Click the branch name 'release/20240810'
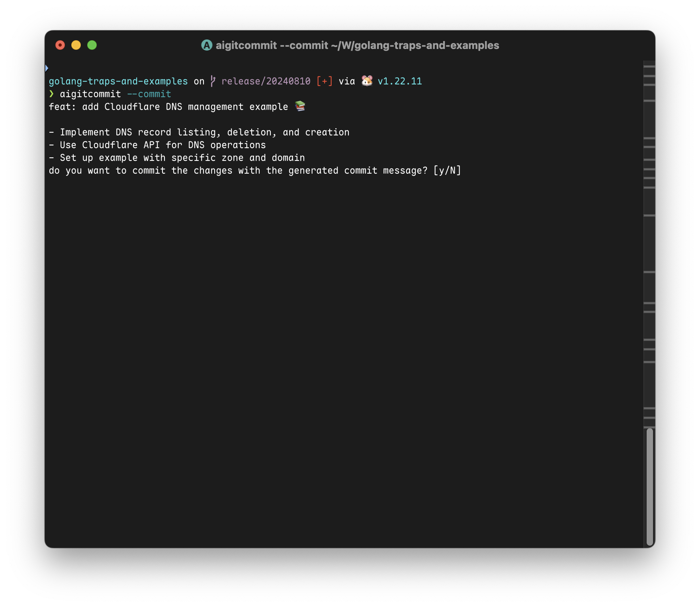Image resolution: width=700 pixels, height=607 pixels. coord(266,82)
